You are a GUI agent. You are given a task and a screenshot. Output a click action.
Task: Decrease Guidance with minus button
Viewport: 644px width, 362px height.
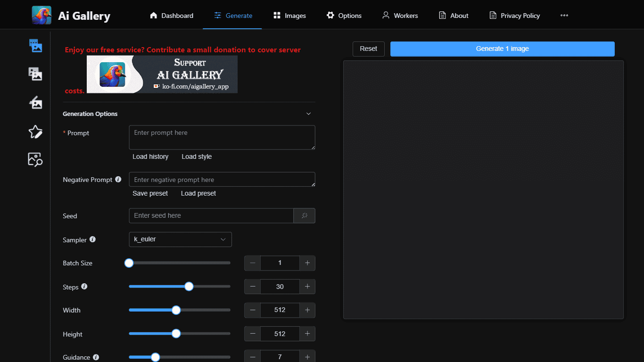(253, 357)
